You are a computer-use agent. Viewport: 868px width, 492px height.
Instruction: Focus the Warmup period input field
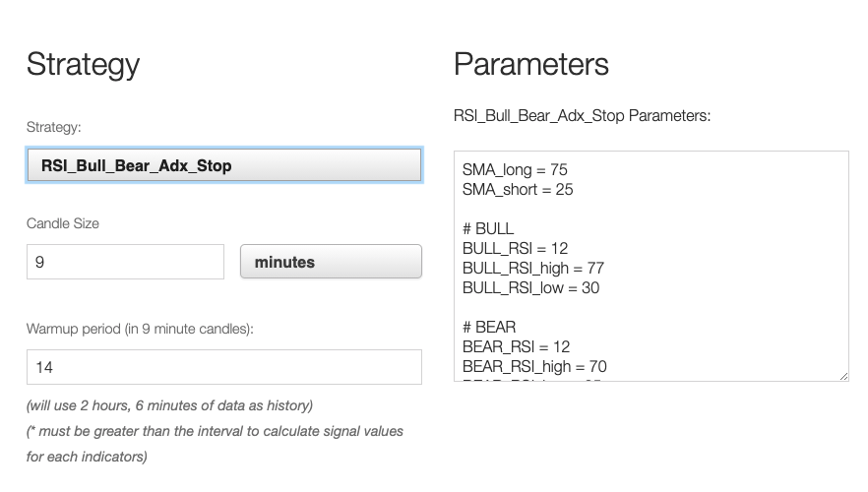click(x=224, y=367)
